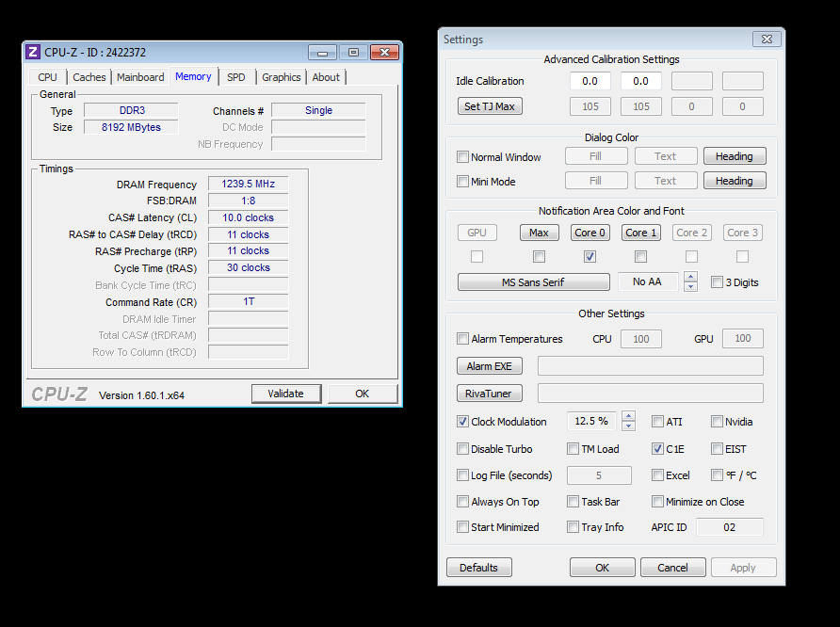Click the second Idle Calibration field 0.0

tap(640, 81)
